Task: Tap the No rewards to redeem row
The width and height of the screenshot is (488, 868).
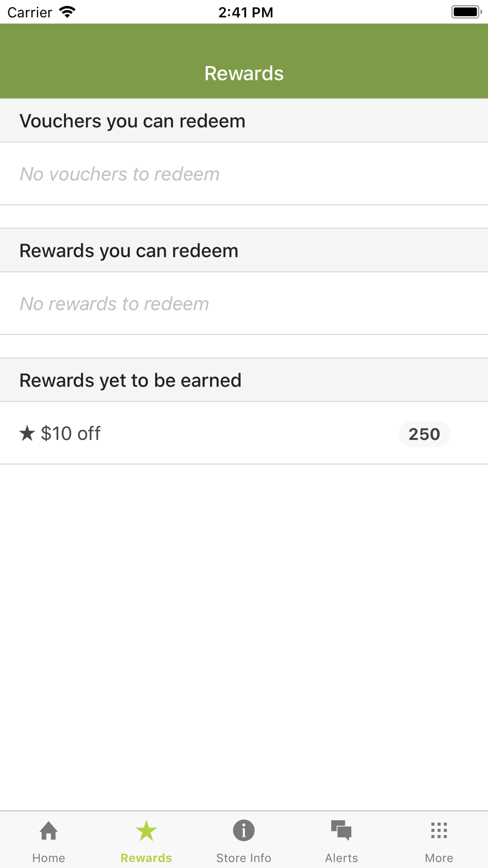Action: pyautogui.click(x=244, y=304)
